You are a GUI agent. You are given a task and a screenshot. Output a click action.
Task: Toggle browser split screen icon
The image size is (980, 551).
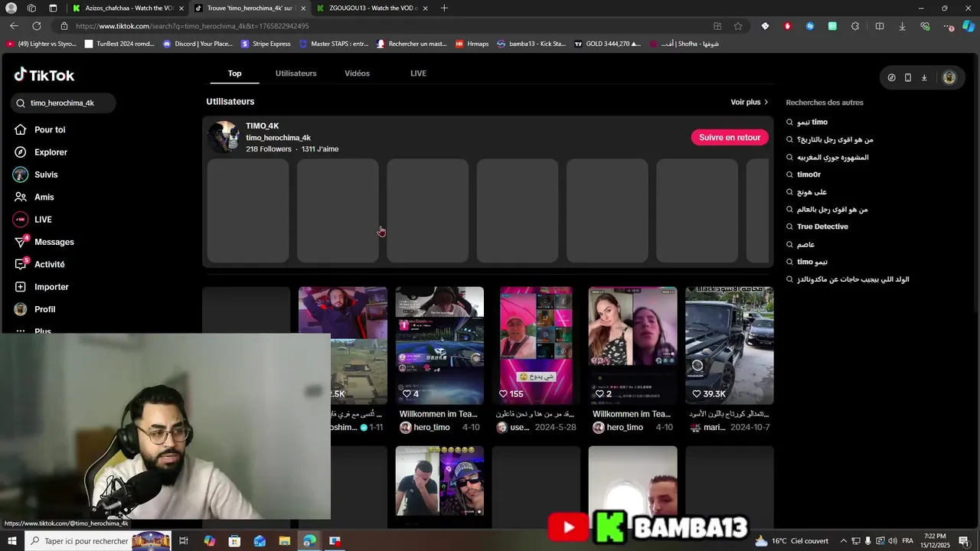click(x=880, y=26)
